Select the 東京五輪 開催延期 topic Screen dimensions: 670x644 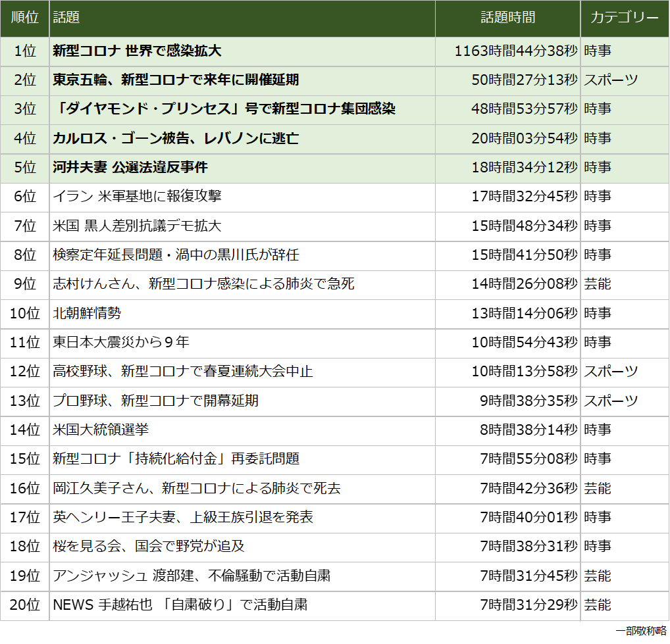point(176,80)
